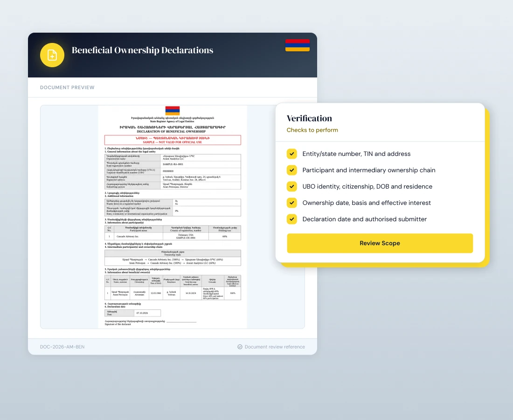Click the DOC-2026-AM-BEN reference label

pos(62,347)
